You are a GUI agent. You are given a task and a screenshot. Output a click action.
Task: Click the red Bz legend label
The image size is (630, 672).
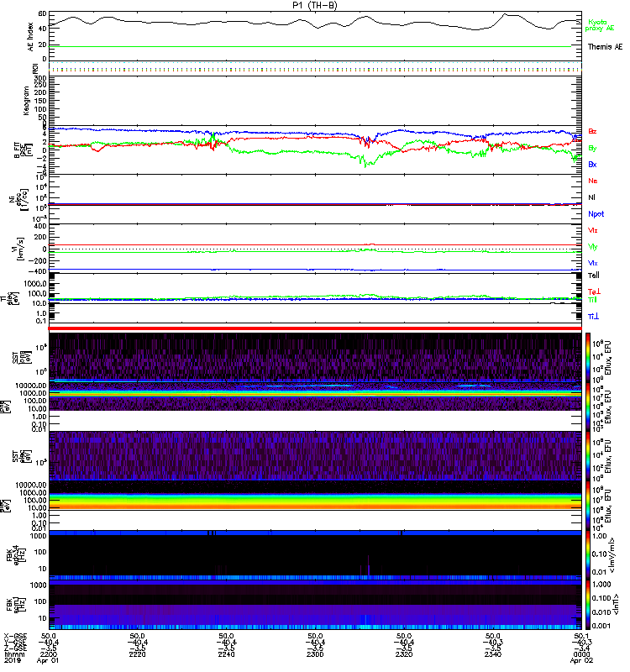click(x=592, y=131)
